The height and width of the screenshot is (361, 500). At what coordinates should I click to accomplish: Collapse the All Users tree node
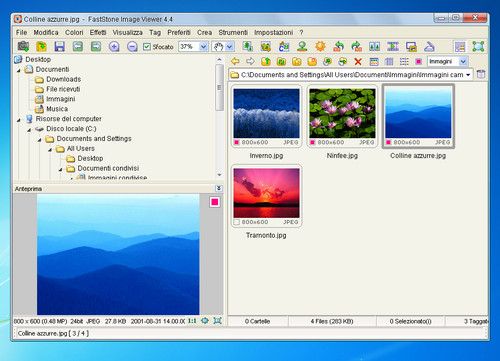coord(50,149)
